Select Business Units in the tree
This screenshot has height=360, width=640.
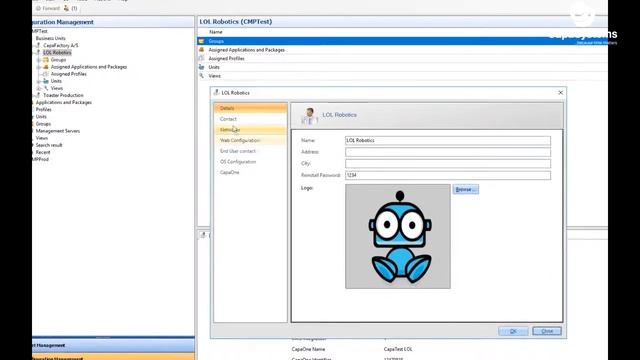pos(51,38)
